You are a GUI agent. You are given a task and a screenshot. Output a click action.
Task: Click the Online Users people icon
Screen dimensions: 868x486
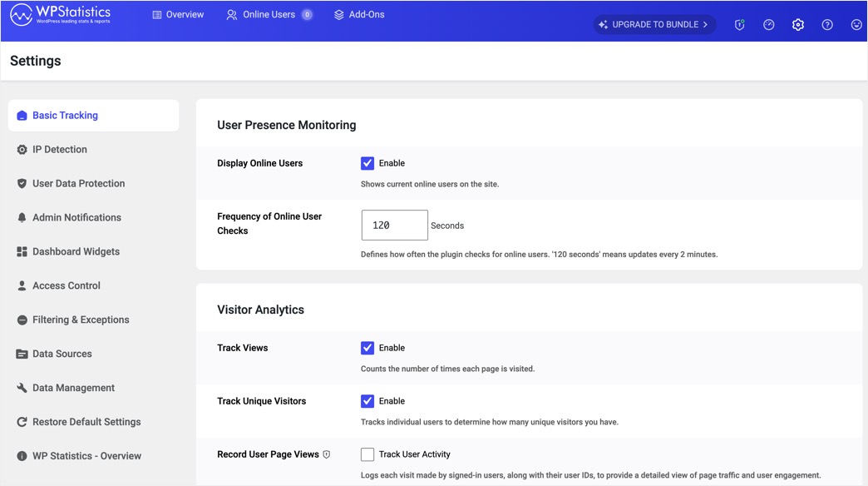(231, 15)
